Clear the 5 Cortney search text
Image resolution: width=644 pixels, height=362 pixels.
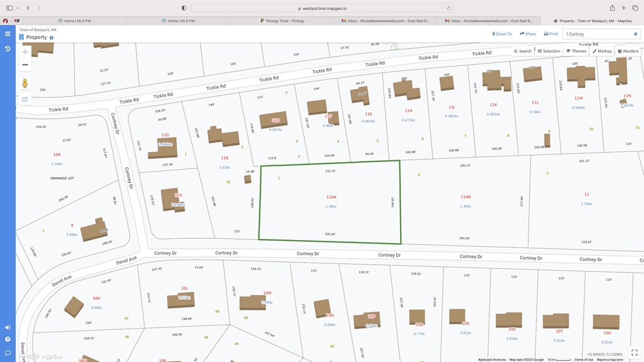[636, 34]
